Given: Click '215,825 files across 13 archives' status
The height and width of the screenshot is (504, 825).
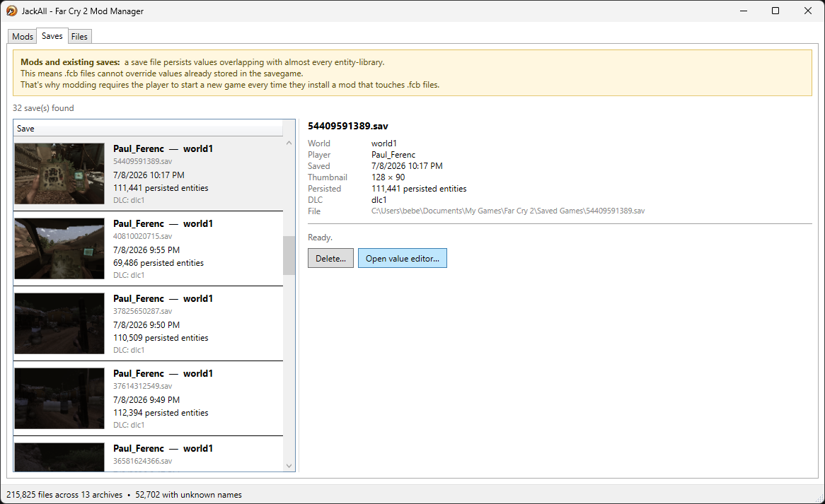Looking at the screenshot, I should point(64,495).
